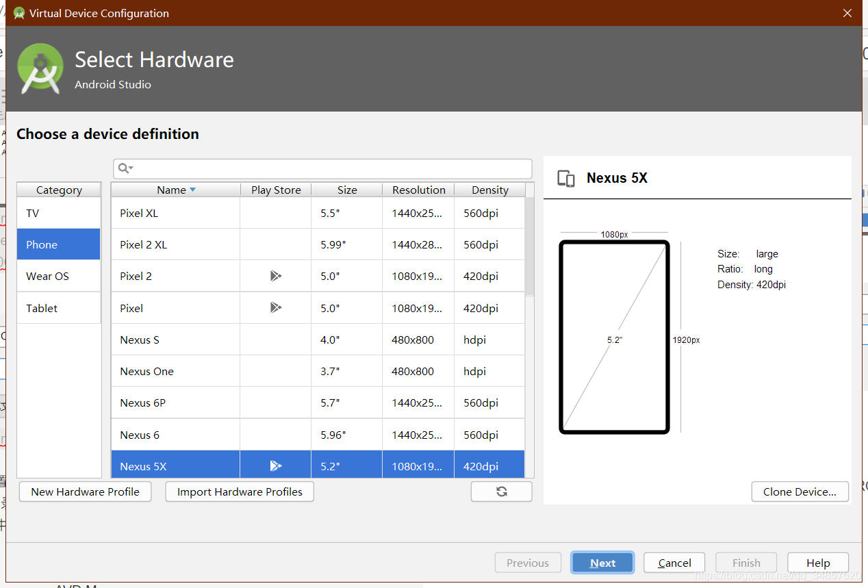868x588 pixels.
Task: Select the Pixel device name
Action: [x=131, y=308]
